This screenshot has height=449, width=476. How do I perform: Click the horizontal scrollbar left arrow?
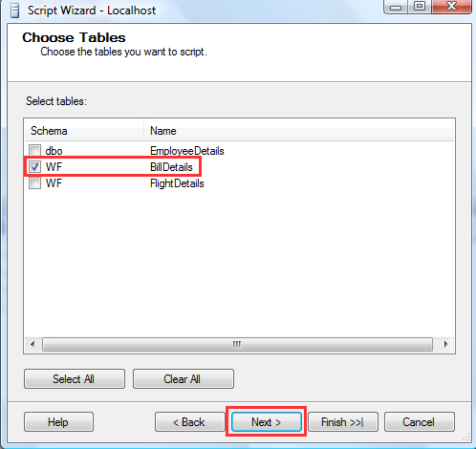pos(32,344)
